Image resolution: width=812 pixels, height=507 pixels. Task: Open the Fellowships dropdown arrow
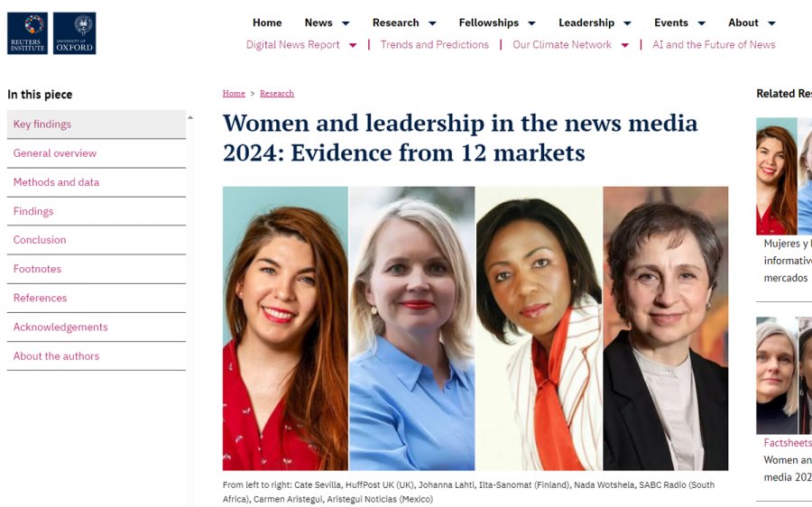531,23
